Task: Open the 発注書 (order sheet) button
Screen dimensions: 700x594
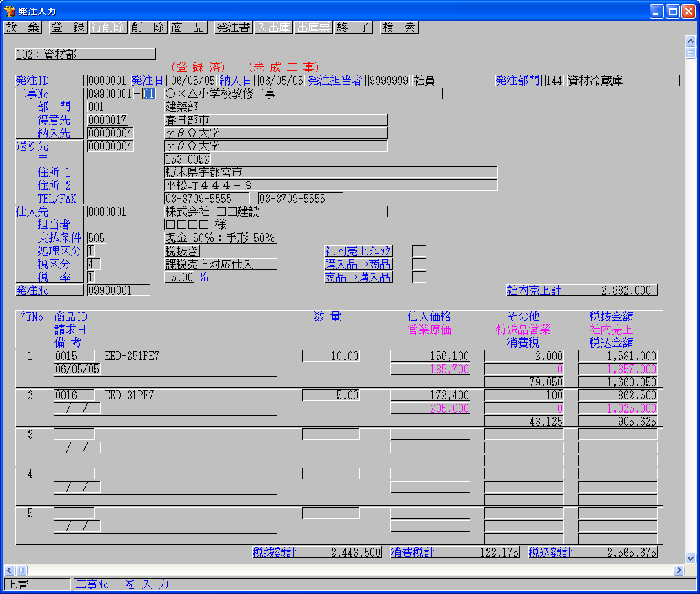Action: tap(234, 28)
